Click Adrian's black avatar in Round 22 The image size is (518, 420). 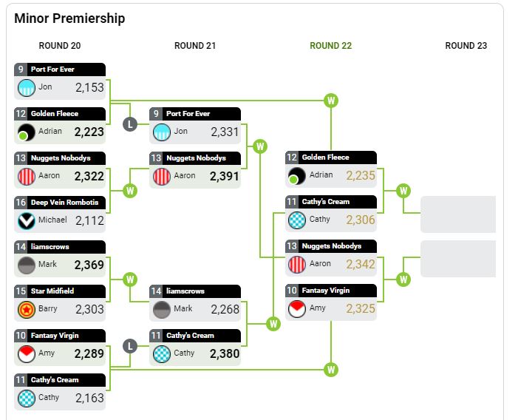point(296,176)
